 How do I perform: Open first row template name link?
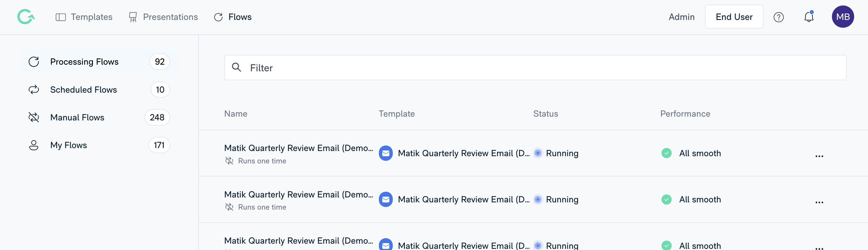[x=464, y=153]
